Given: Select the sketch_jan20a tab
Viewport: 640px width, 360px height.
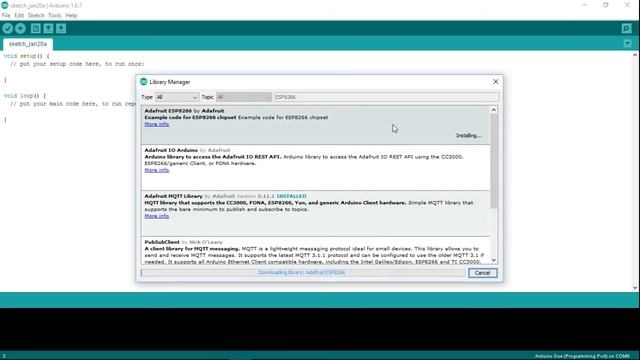Looking at the screenshot, I should 28,44.
